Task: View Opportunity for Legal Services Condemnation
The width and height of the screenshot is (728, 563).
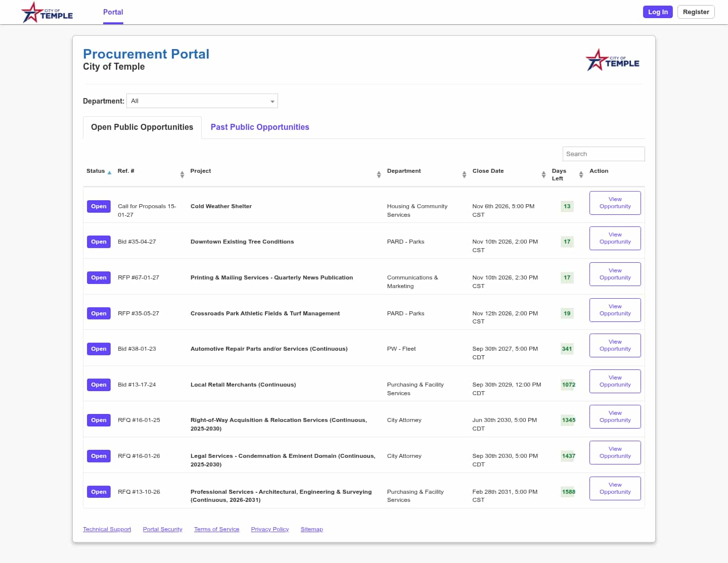Action: click(615, 452)
